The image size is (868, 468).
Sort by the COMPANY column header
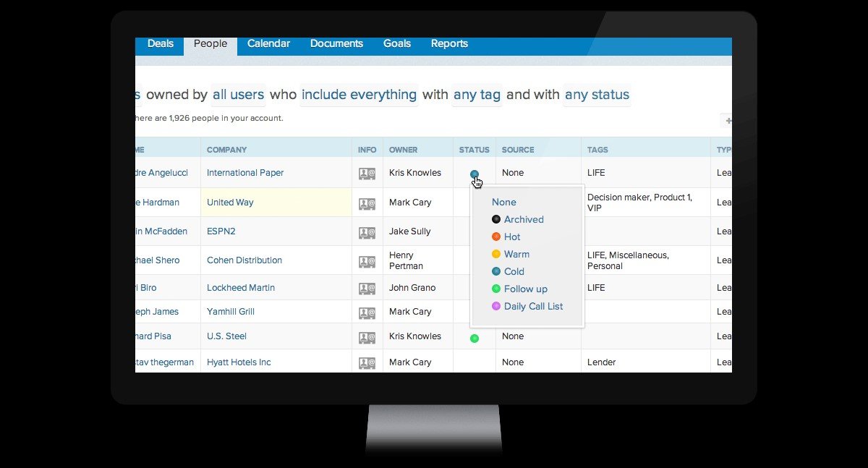point(226,150)
